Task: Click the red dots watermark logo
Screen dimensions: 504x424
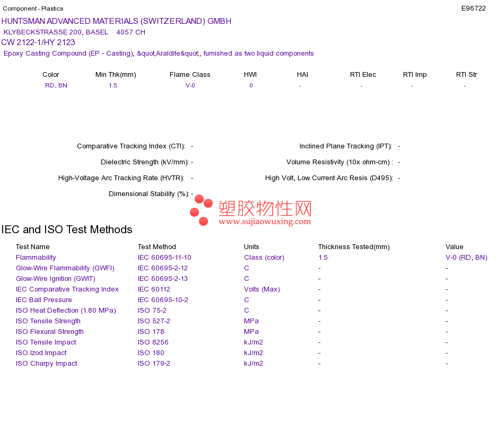Action: tap(201, 210)
